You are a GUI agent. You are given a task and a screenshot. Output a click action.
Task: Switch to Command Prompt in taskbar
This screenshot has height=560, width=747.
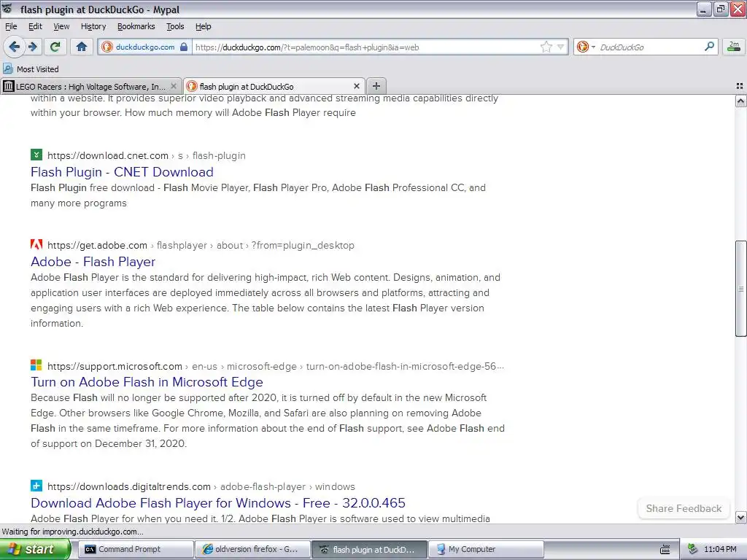[135, 549]
